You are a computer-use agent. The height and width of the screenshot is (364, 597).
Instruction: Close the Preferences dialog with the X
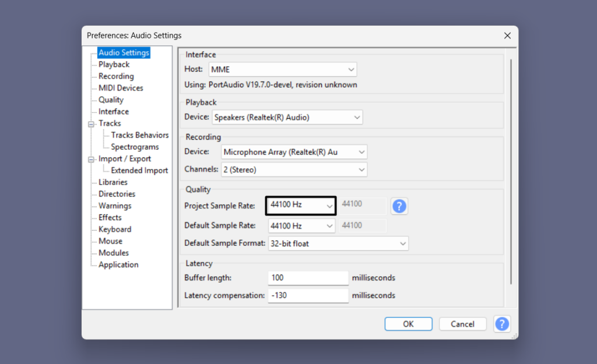click(x=507, y=36)
